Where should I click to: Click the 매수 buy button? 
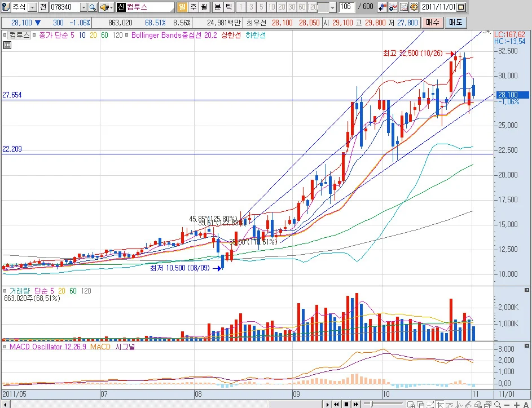click(x=432, y=23)
